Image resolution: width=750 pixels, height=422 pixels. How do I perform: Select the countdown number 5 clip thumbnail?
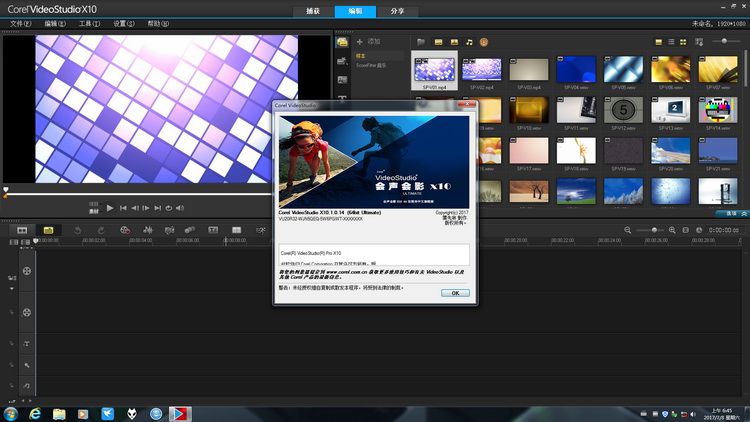[623, 110]
